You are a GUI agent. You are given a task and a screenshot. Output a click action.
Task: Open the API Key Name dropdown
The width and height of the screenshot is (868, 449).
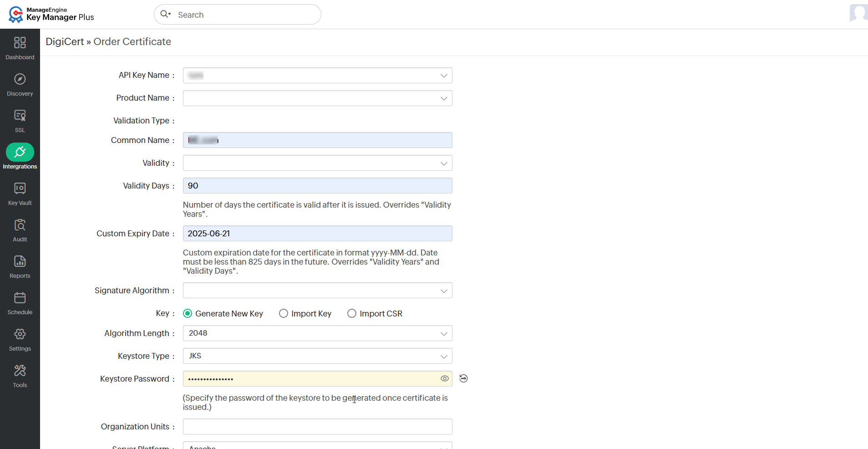point(318,76)
